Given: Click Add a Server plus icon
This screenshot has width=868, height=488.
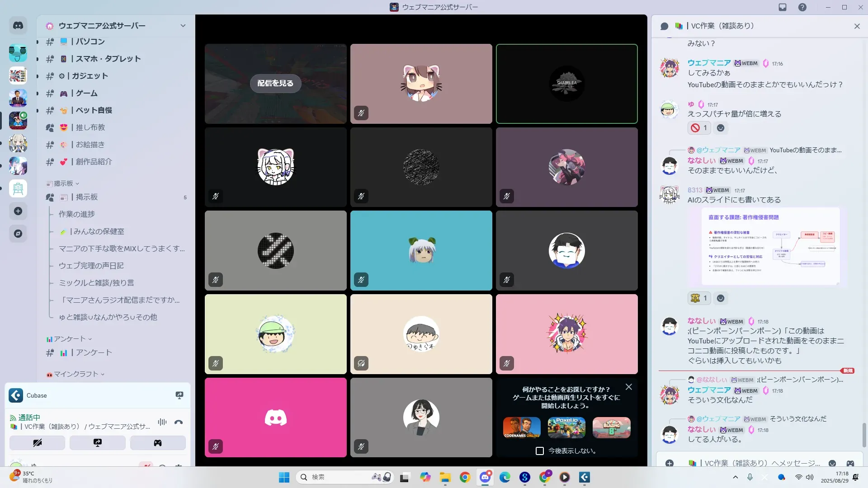Looking at the screenshot, I should [x=18, y=211].
